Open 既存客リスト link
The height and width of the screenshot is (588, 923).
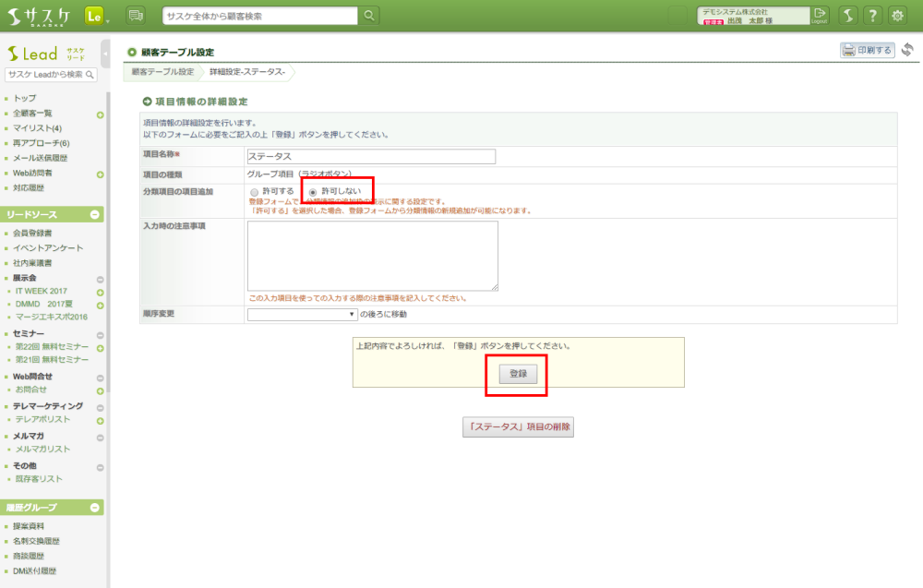(39, 479)
